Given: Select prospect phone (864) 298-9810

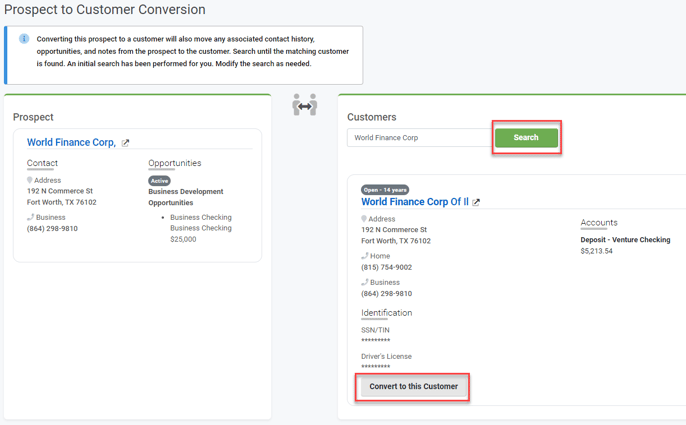Looking at the screenshot, I should point(52,228).
